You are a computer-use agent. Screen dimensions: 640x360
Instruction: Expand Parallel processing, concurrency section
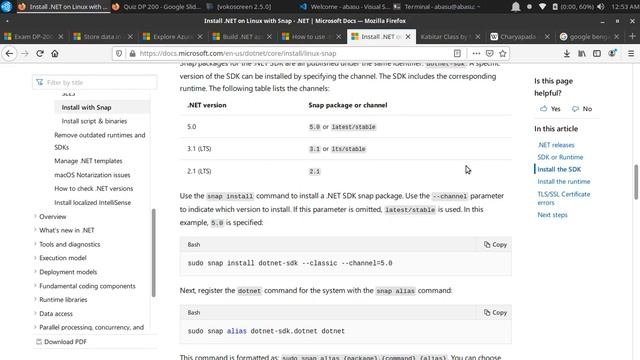91,327
